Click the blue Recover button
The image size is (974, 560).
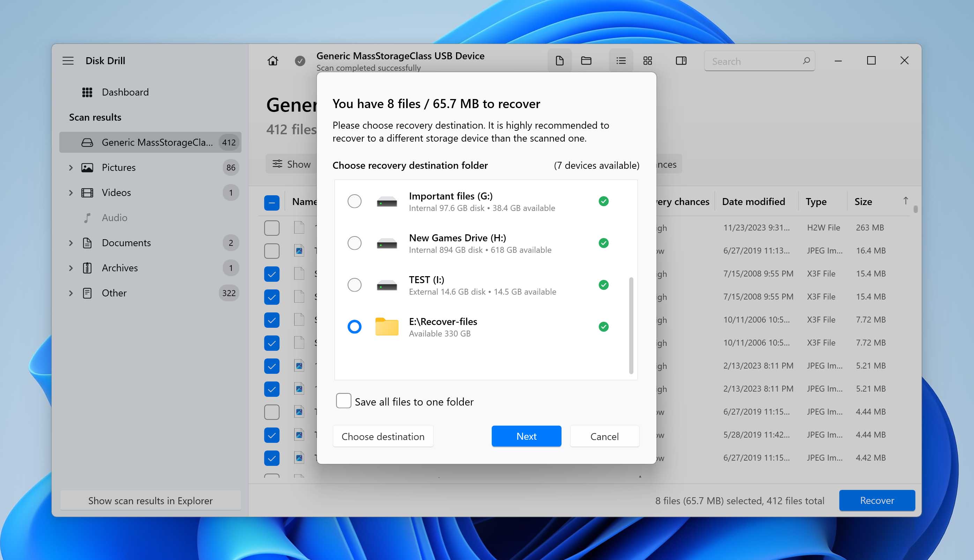[x=877, y=500]
